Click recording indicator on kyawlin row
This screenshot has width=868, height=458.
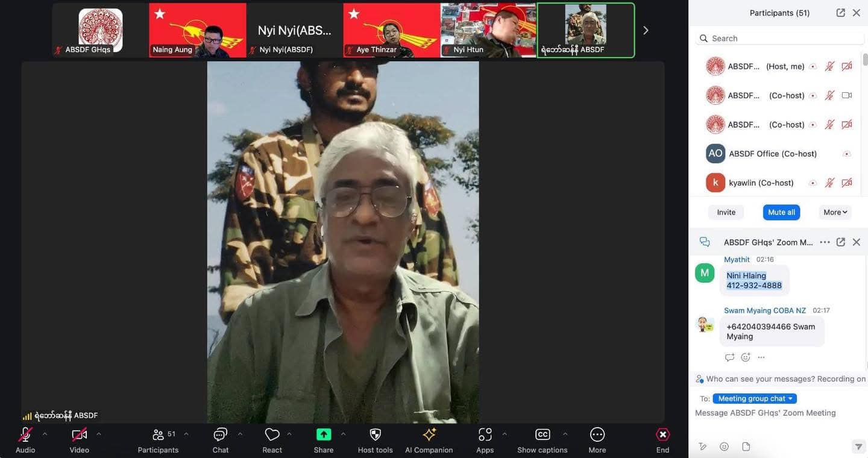point(813,183)
